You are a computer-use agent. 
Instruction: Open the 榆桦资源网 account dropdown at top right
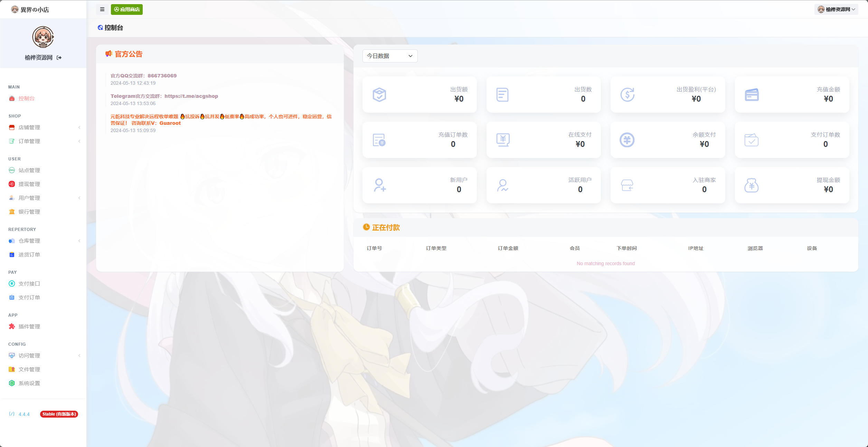point(836,9)
